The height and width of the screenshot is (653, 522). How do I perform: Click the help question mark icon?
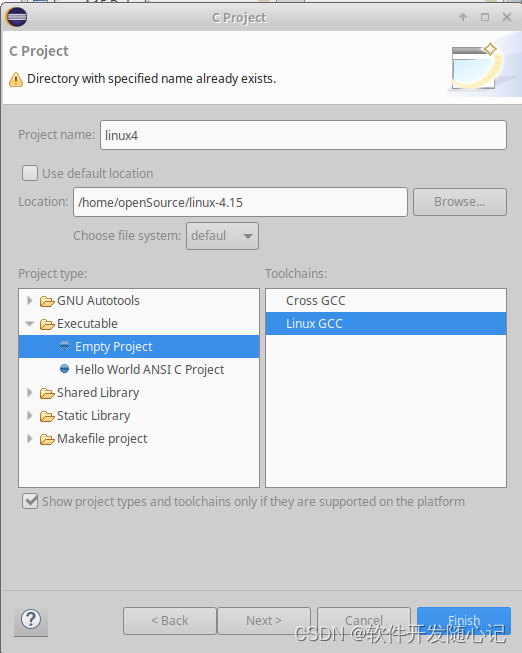point(31,619)
